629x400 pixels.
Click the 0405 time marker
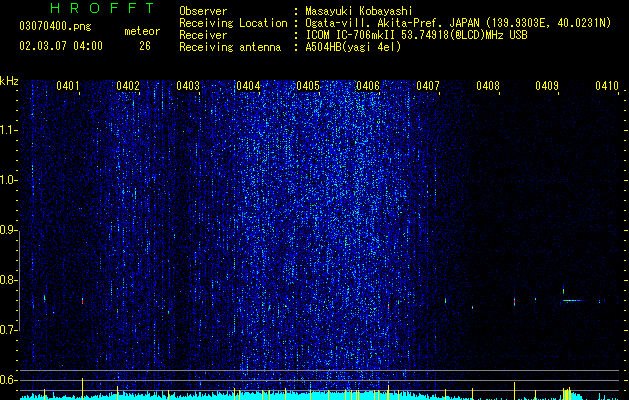[308, 85]
